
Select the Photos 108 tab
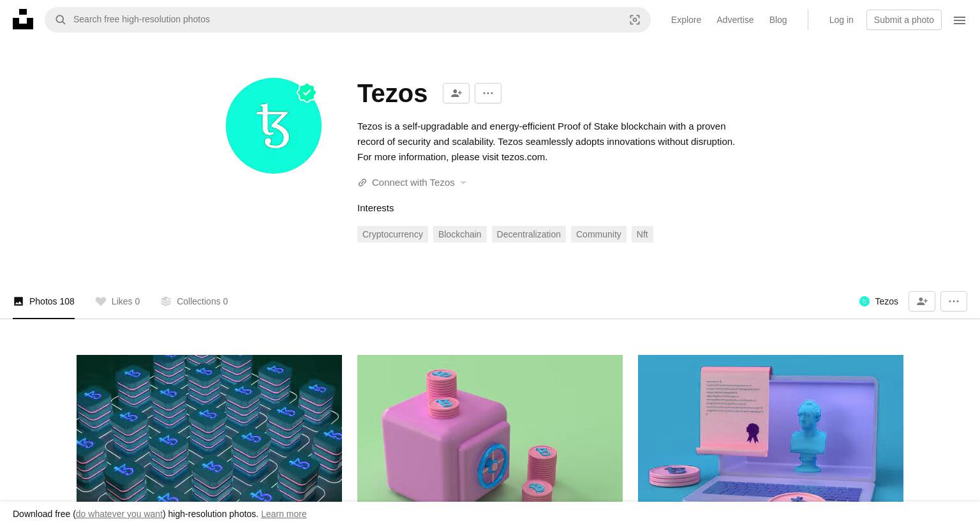44,301
